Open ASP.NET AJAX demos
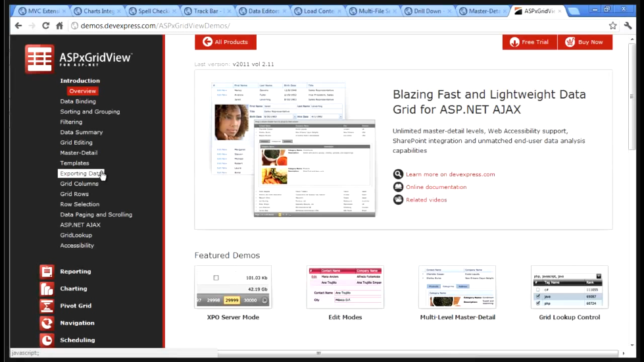This screenshot has width=644, height=362. click(x=80, y=224)
